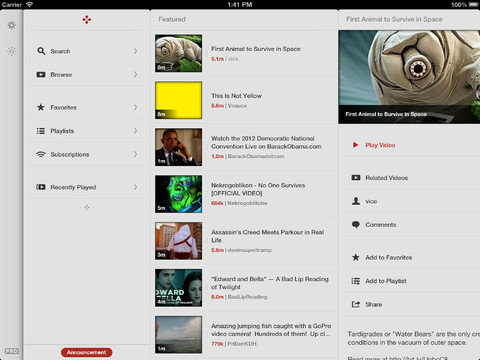480x360 pixels.
Task: Click the Favorites star icon
Action: point(41,107)
